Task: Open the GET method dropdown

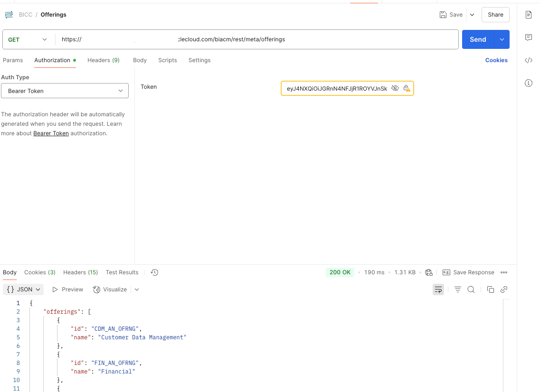Action: click(x=28, y=39)
